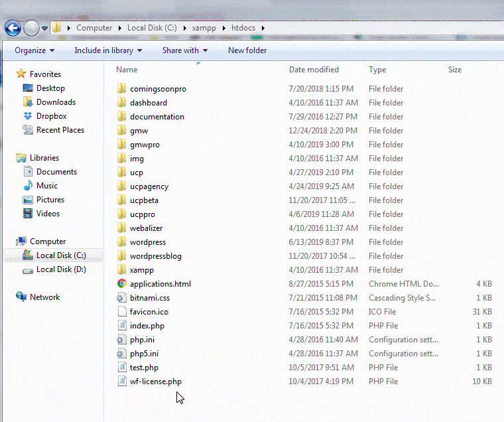Select the dashboard folder icon
Image resolution: width=504 pixels, height=422 pixels.
coord(121,102)
